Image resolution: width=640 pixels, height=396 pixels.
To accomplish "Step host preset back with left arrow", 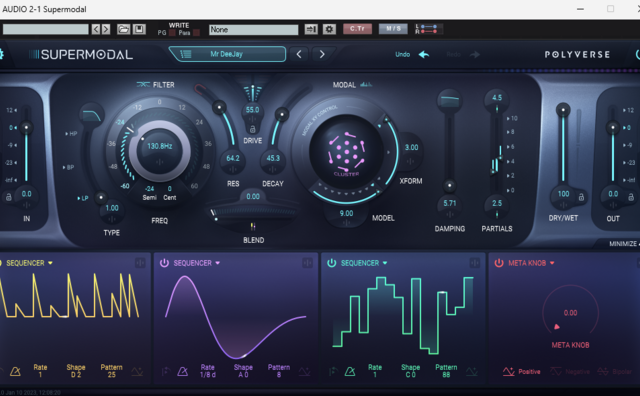I will (96, 29).
